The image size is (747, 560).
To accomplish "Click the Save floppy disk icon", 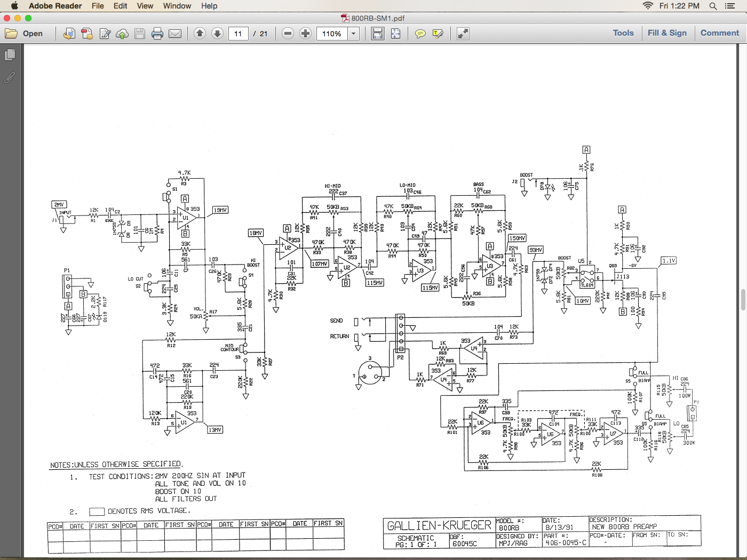I will tap(140, 34).
